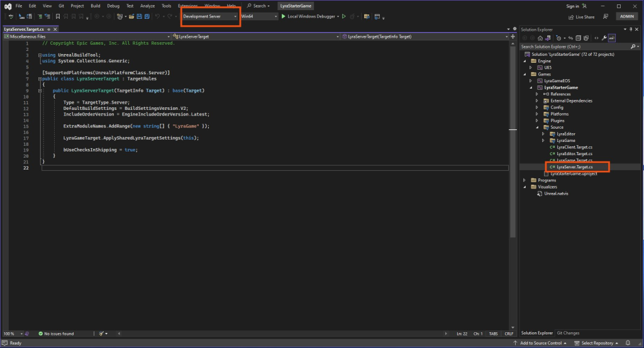This screenshot has height=348, width=644.
Task: Expand the LyraGame folder in Source
Action: tap(543, 141)
